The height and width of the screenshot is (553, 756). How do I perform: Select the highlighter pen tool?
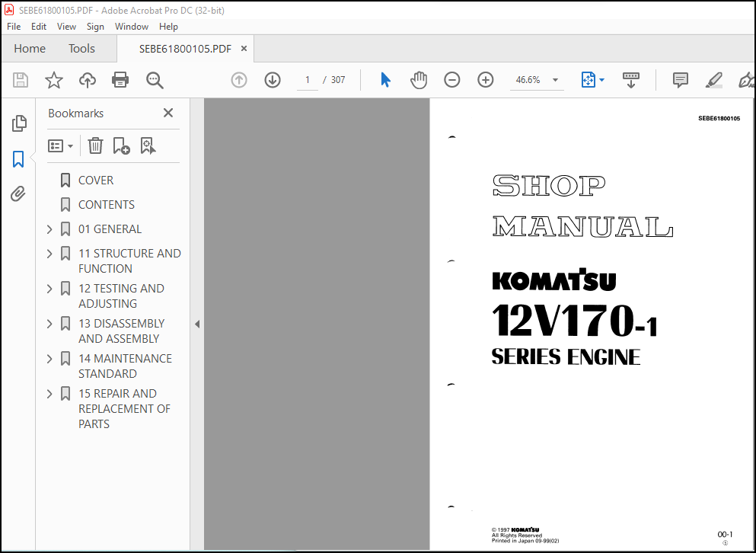click(x=713, y=80)
